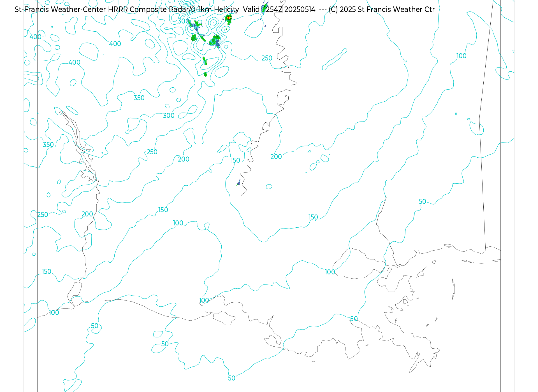Click the "St-Francis Weather-Center" title text

(60, 10)
